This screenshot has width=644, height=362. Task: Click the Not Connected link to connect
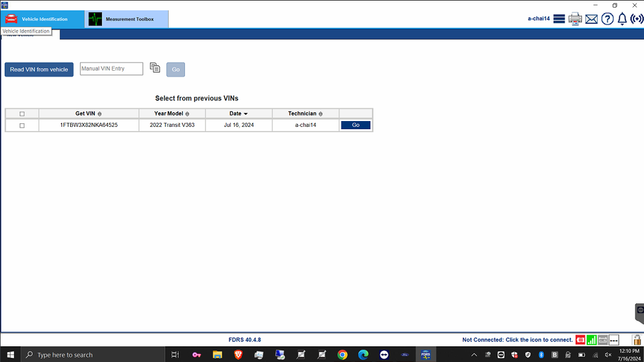(517, 339)
